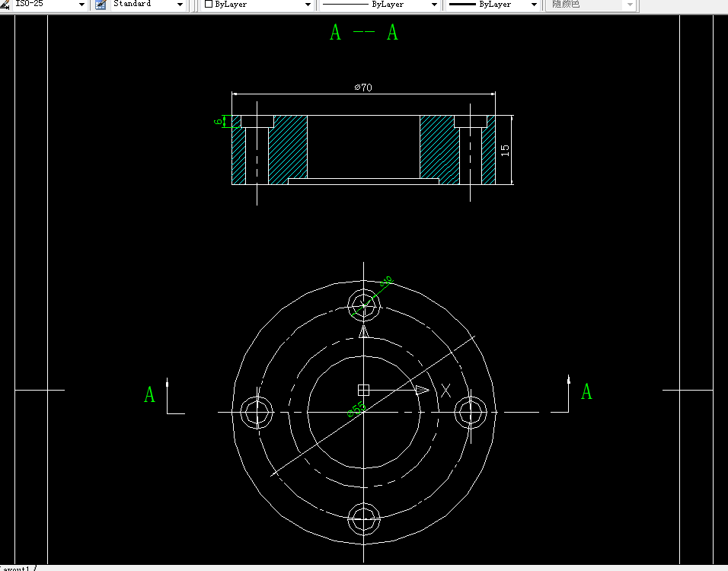Select the left section marker letter A
The width and height of the screenshot is (728, 571).
point(149,395)
